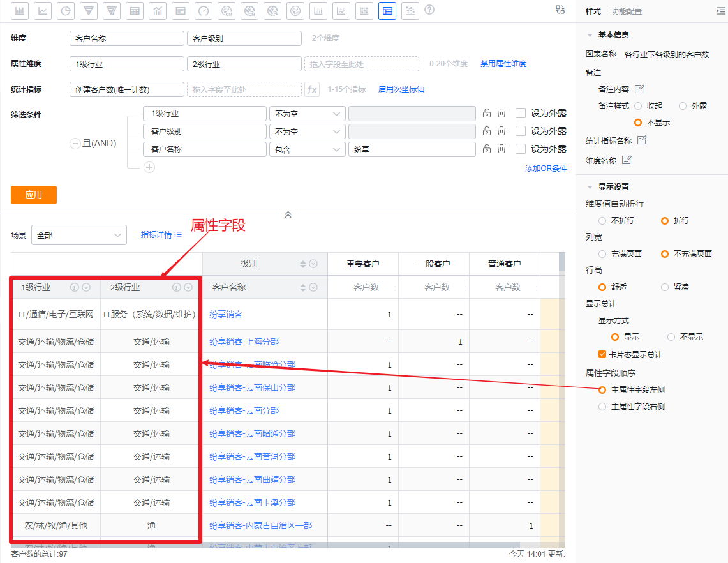Viewport: 728px width, 563px height.
Task: Open the 包含 operator dropdown
Action: 307,149
